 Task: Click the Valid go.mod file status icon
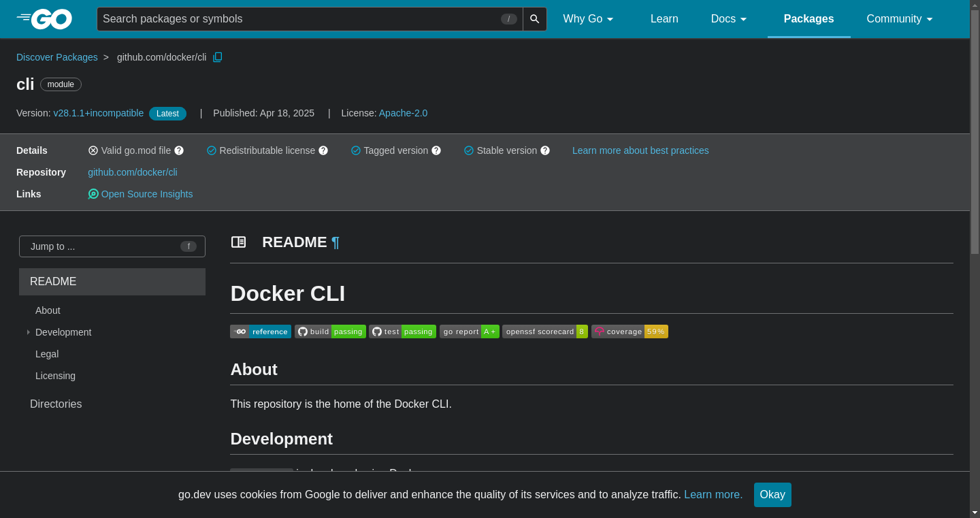(x=93, y=150)
